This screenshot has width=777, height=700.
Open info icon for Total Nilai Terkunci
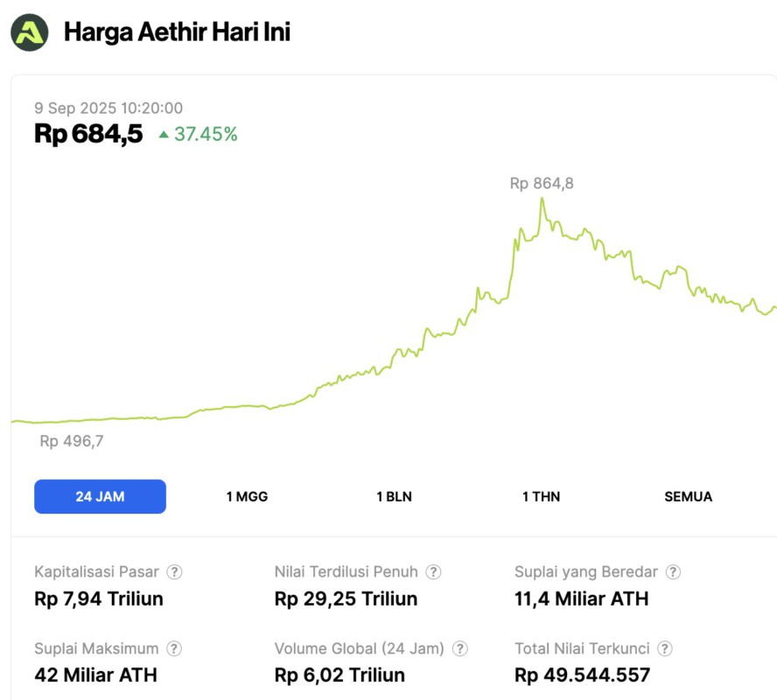pyautogui.click(x=665, y=649)
